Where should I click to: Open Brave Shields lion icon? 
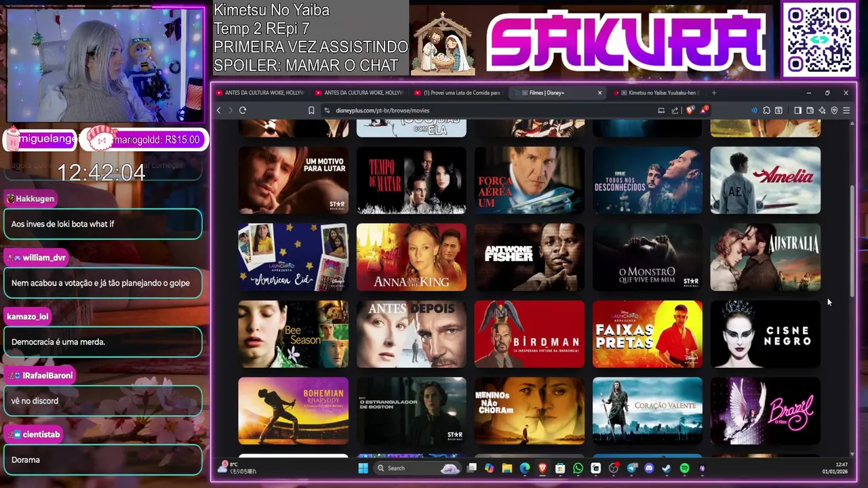(x=692, y=110)
